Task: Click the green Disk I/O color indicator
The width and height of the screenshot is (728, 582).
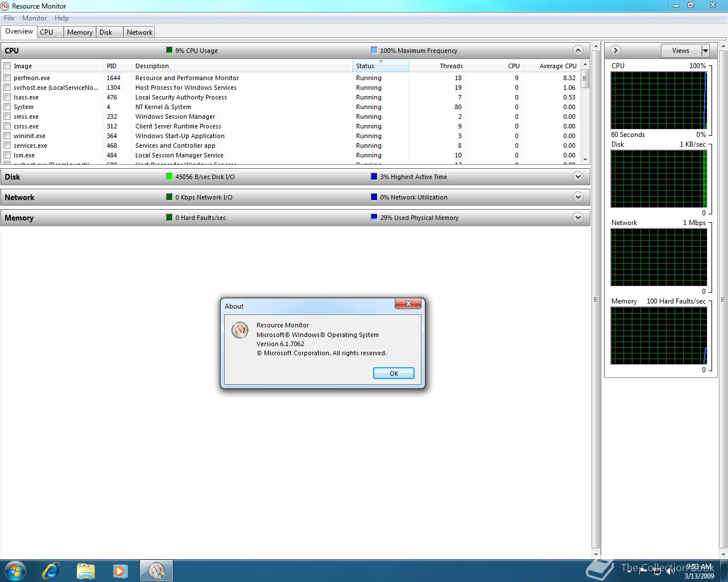Action: [x=169, y=176]
